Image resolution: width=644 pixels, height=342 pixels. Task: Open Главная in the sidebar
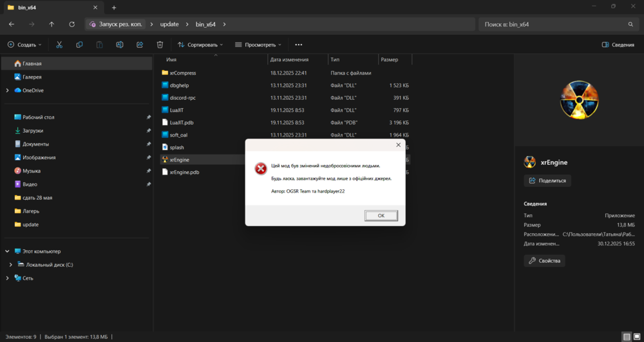[x=77, y=64]
